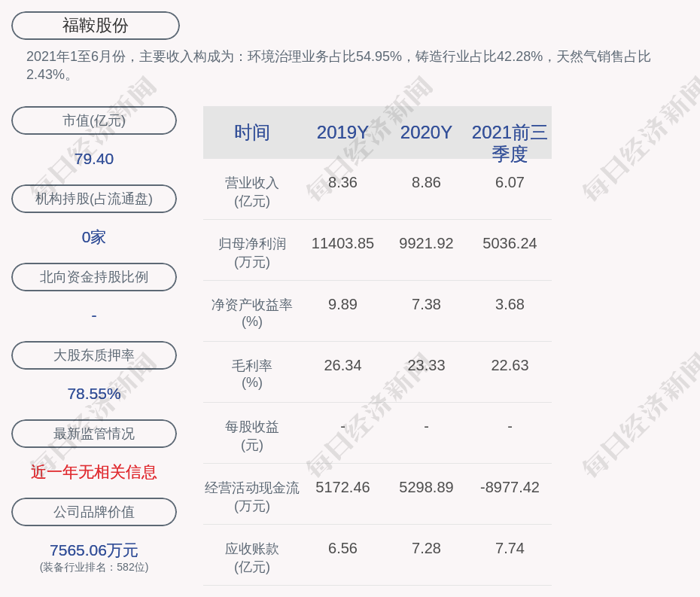The width and height of the screenshot is (700, 597).
Task: Click receivables value 7.28
Action: click(426, 548)
